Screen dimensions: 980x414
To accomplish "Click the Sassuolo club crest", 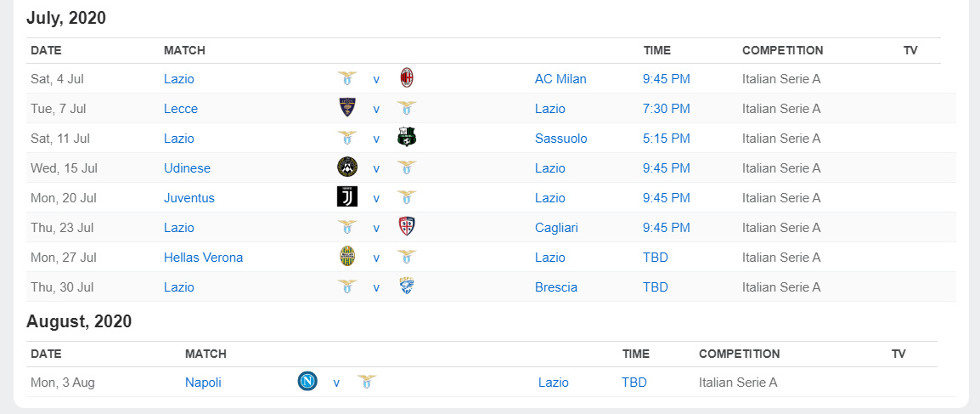I will coord(407,138).
